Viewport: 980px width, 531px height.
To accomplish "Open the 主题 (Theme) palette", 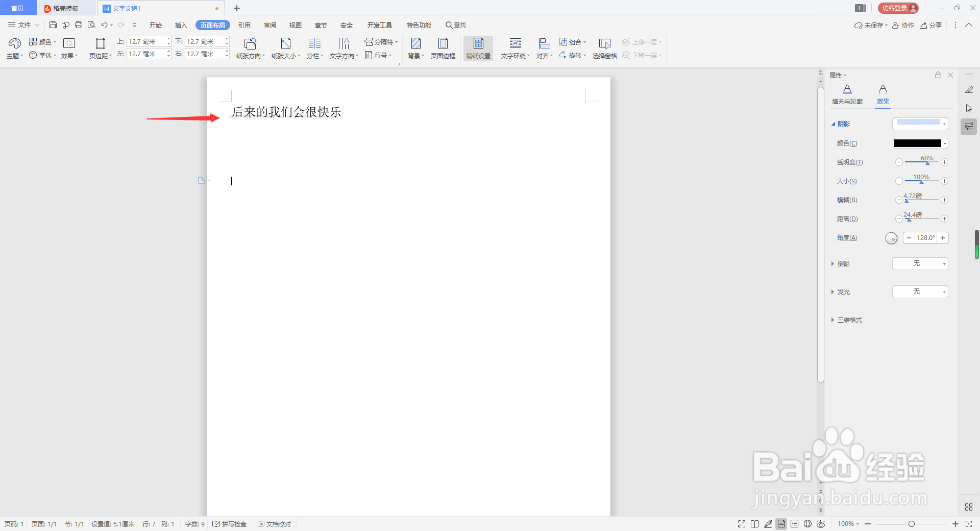I will pyautogui.click(x=15, y=49).
